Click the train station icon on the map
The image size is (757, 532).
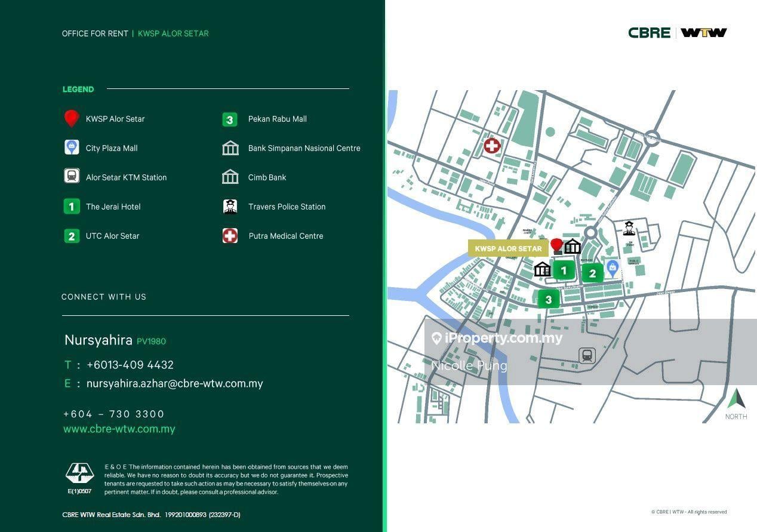click(x=587, y=355)
